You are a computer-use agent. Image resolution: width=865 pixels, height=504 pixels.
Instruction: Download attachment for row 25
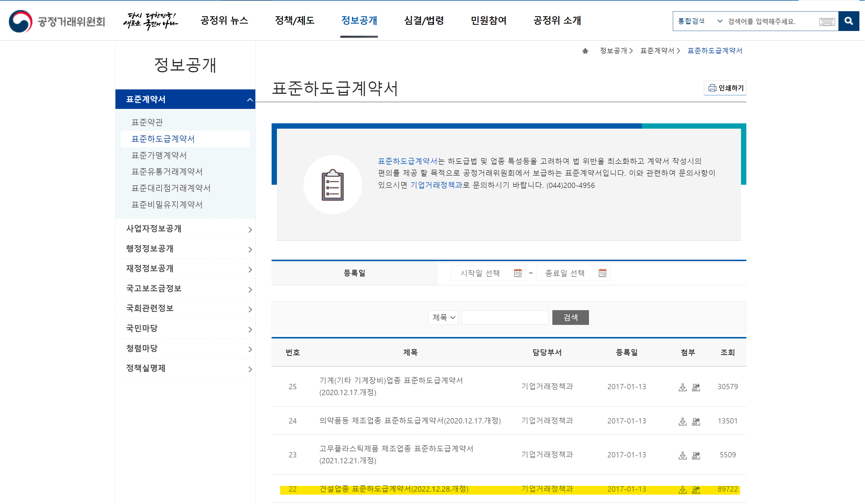(682, 387)
